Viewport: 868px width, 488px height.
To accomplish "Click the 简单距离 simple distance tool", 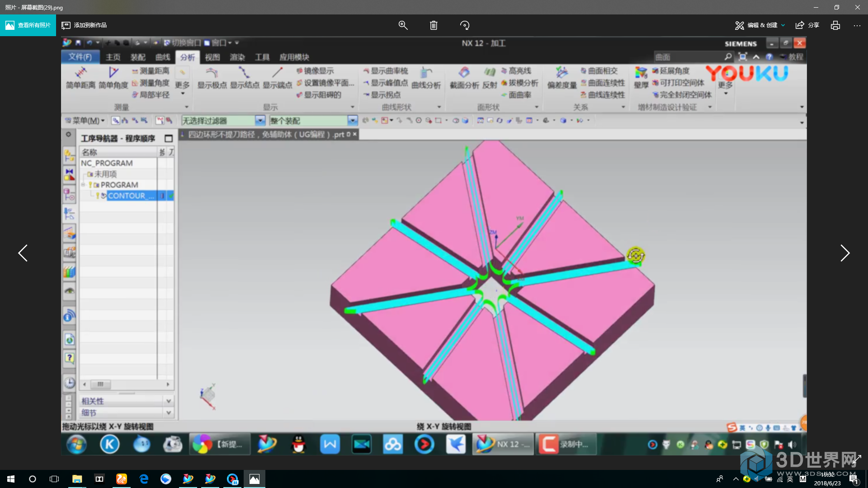I will [80, 78].
